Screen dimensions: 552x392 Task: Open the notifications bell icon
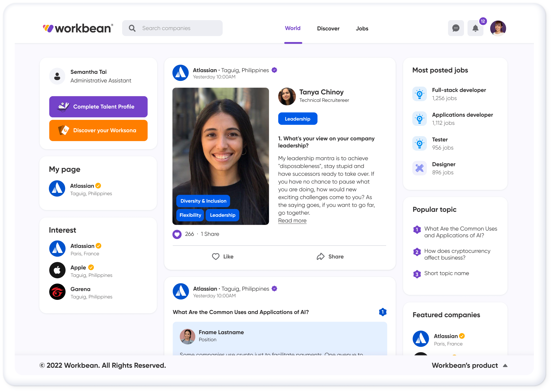pyautogui.click(x=475, y=28)
